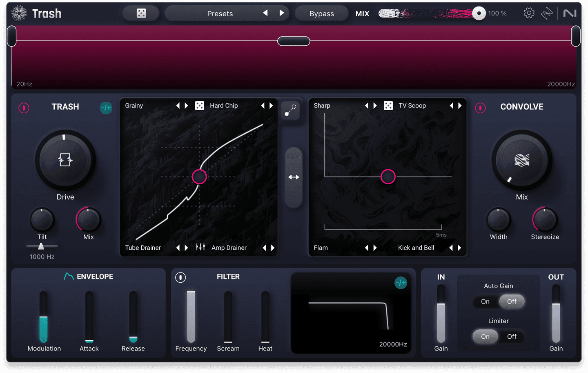Swap module order using the double-arrow button
The image size is (588, 373).
pos(294,177)
